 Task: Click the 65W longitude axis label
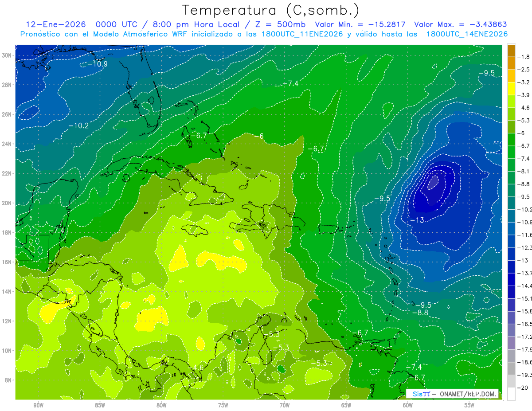(x=346, y=405)
